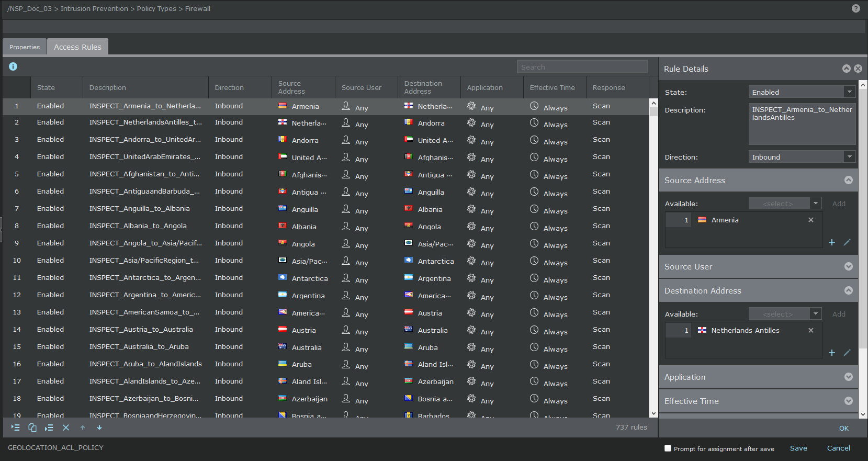Click left edge panel collapse handle
This screenshot has width=868, height=461.
coord(1,229)
